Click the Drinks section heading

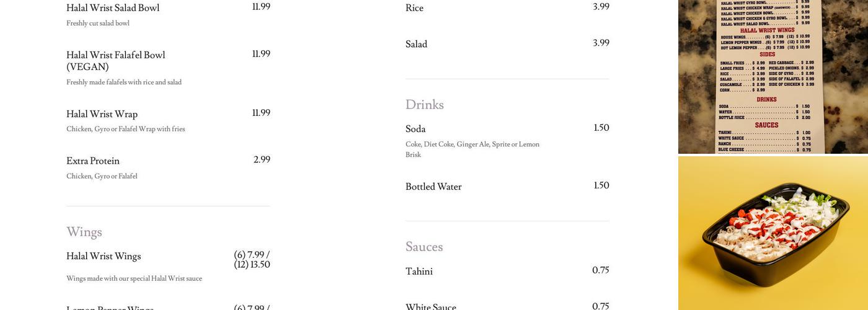pos(425,105)
